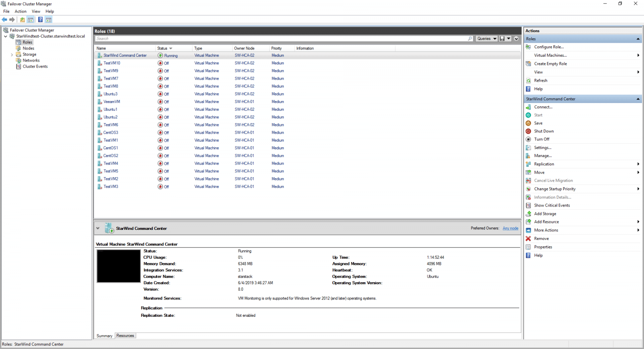The image size is (644, 349).
Task: Expand the Storage tree node
Action: click(12, 54)
